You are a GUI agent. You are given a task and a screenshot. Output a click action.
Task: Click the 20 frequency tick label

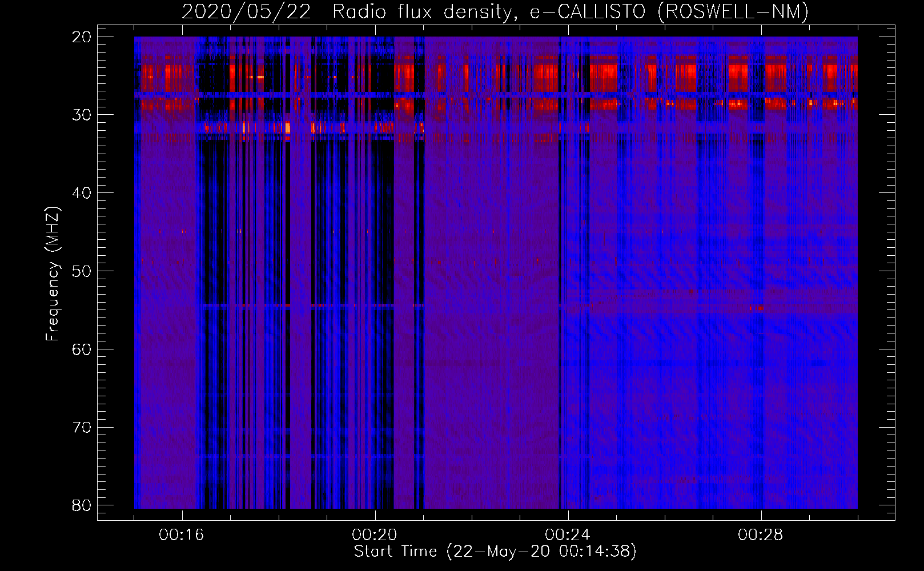(x=82, y=37)
